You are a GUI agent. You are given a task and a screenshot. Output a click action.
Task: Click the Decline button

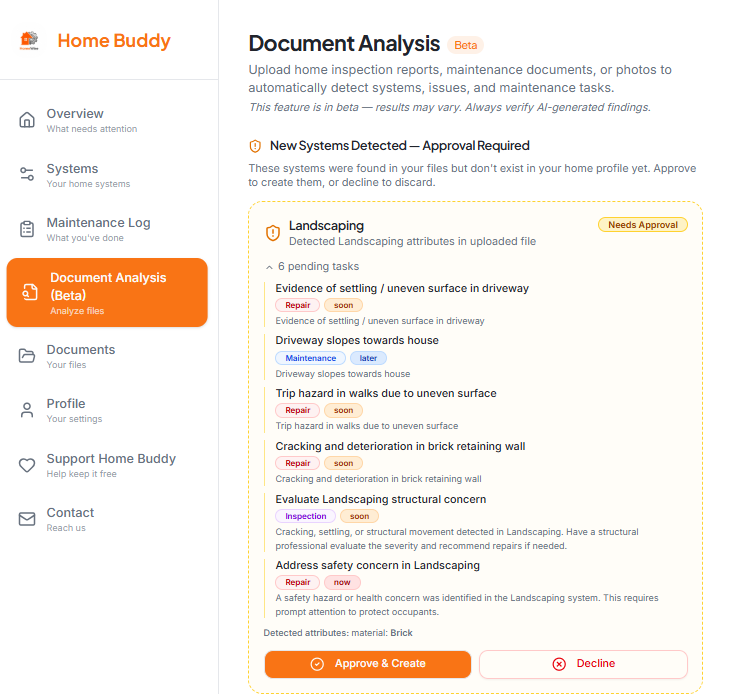[583, 664]
